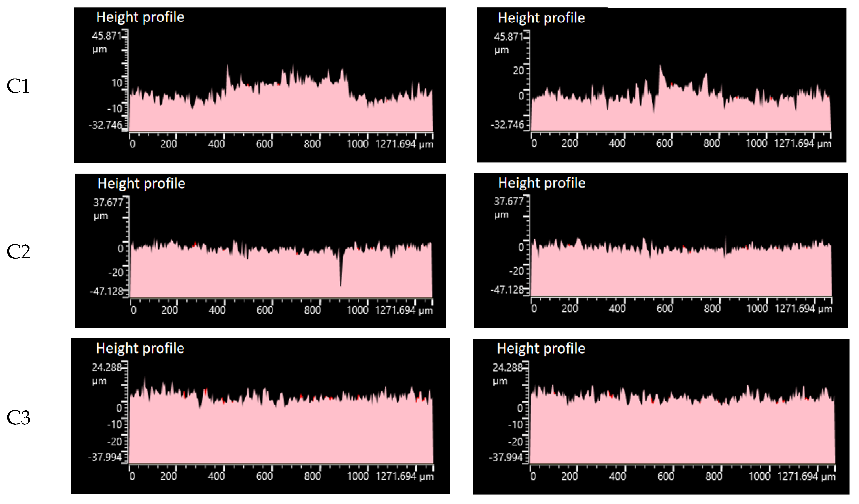Click the C3 right Height profile title

(541, 348)
